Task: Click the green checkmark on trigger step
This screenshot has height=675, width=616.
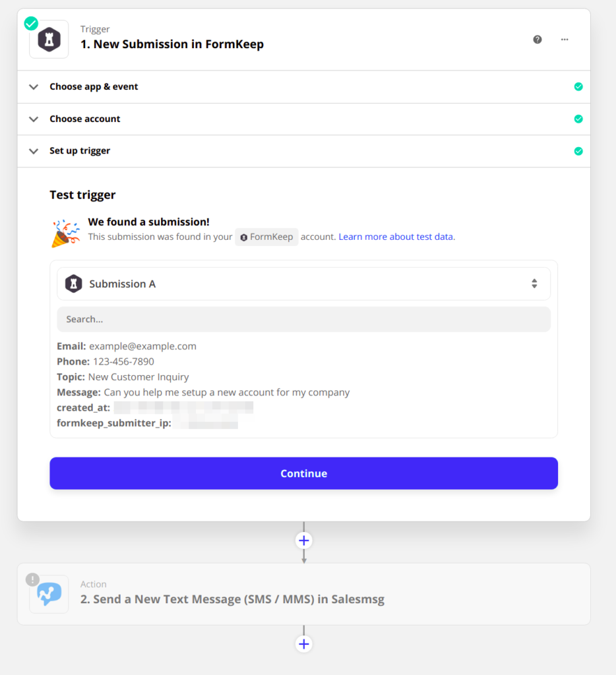Action: (31, 24)
